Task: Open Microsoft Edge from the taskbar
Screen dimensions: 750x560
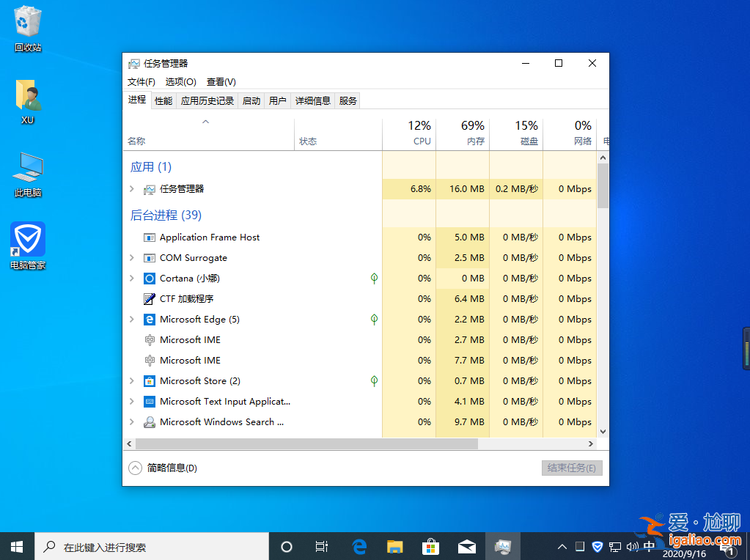Action: (359, 546)
